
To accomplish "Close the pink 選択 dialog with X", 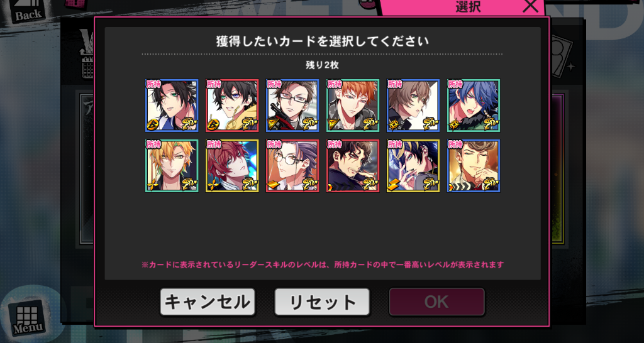I will pyautogui.click(x=531, y=6).
